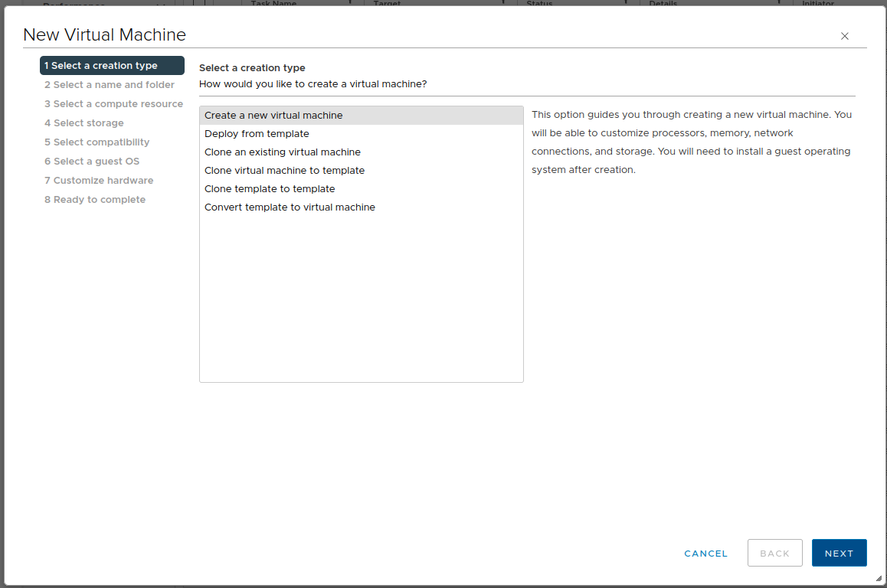The image size is (887, 588).
Task: Proceed with the Next button
Action: 839,554
